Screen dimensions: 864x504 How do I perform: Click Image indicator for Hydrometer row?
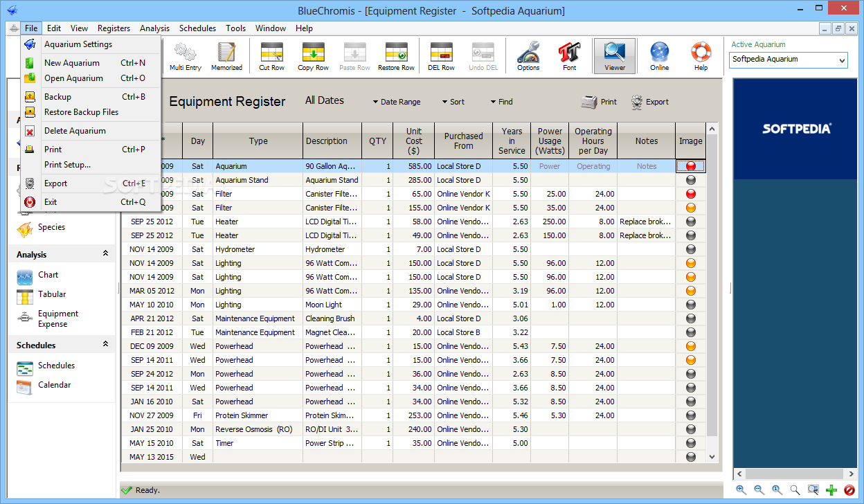[x=690, y=249]
